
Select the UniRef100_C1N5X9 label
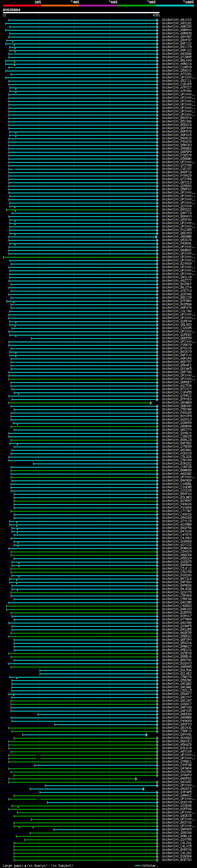[177, 67]
